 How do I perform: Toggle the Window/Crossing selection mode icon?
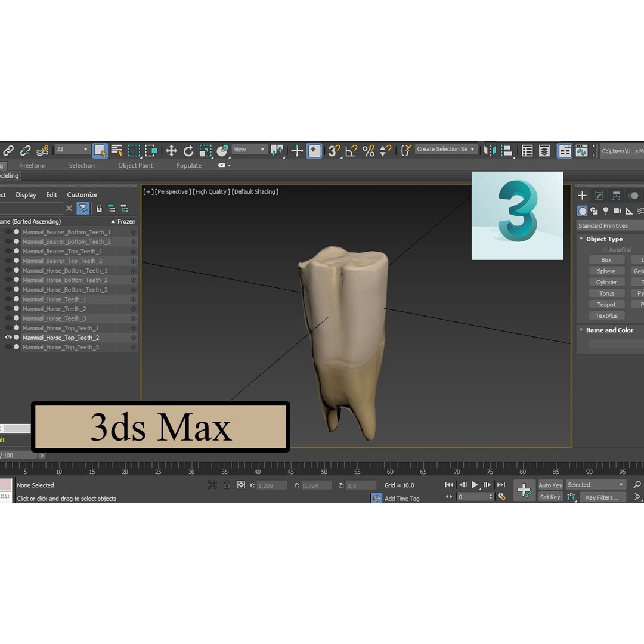pos(151,151)
